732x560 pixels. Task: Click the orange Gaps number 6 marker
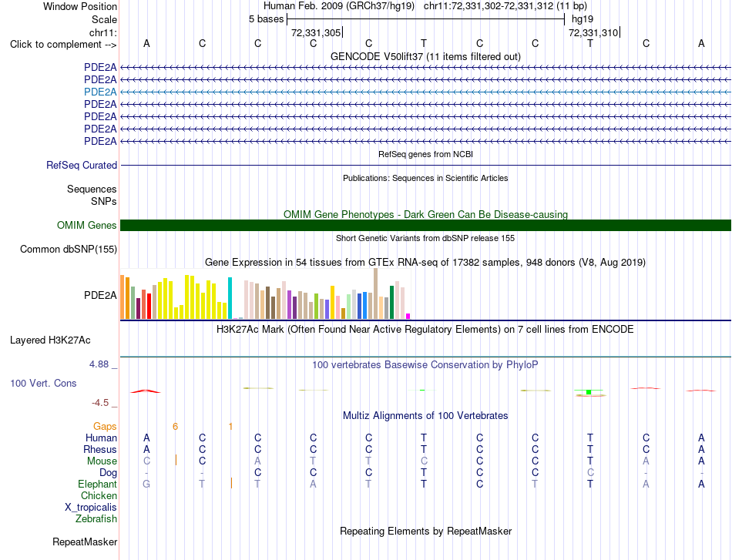coord(175,426)
